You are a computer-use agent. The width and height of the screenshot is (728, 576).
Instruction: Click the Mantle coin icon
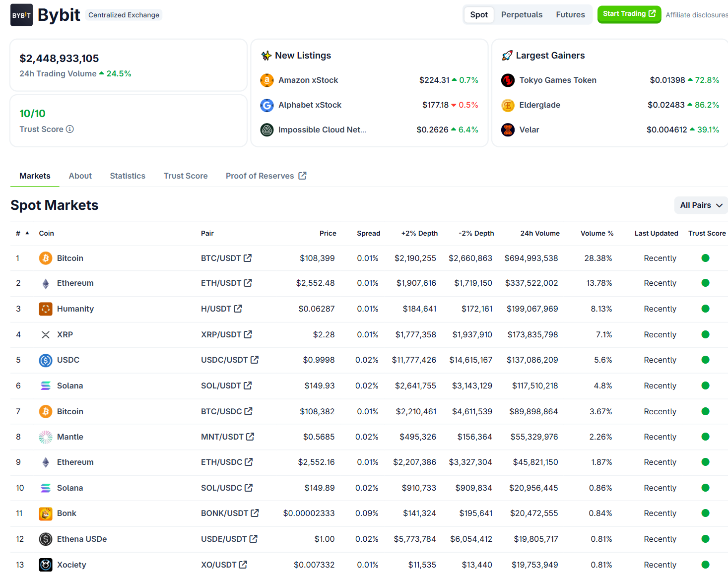(x=46, y=437)
